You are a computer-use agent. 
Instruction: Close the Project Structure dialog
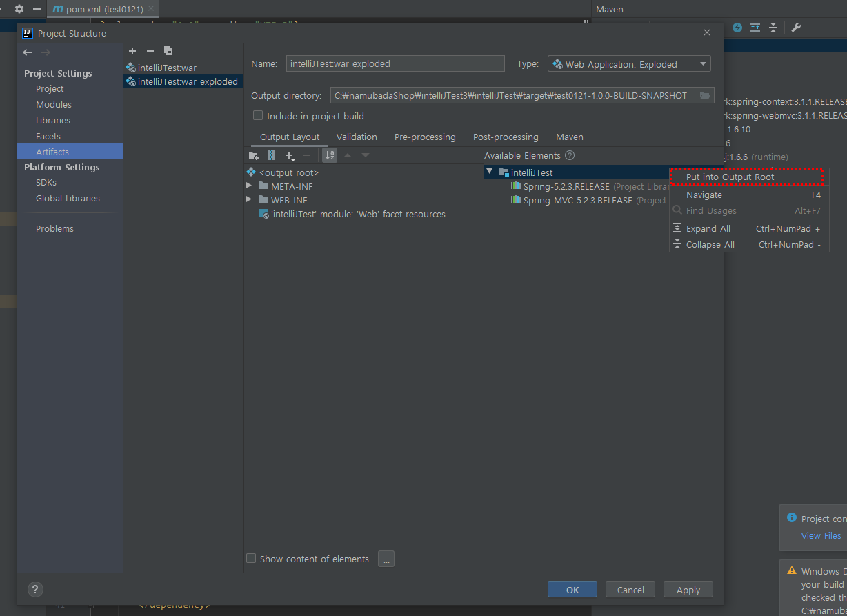(706, 32)
